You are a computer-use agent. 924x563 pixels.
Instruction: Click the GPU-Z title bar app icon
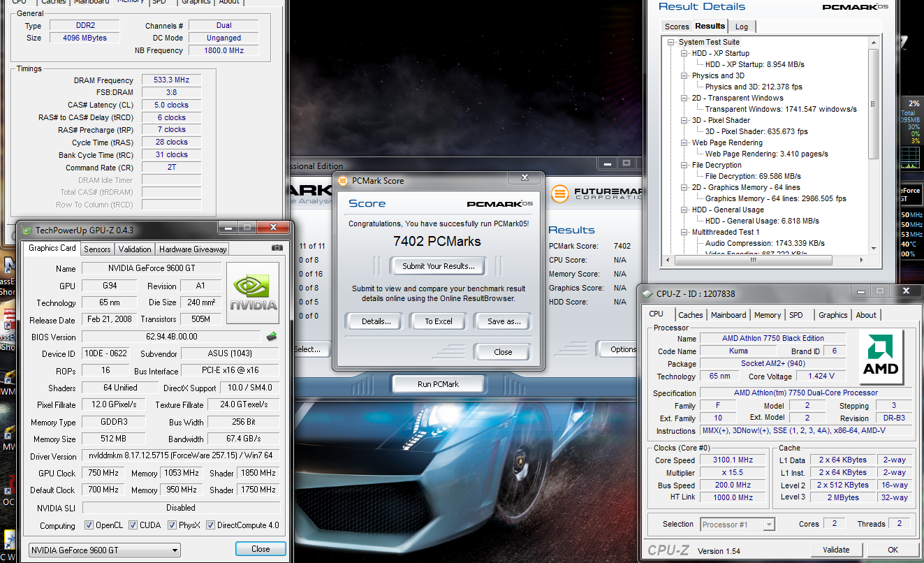27,229
